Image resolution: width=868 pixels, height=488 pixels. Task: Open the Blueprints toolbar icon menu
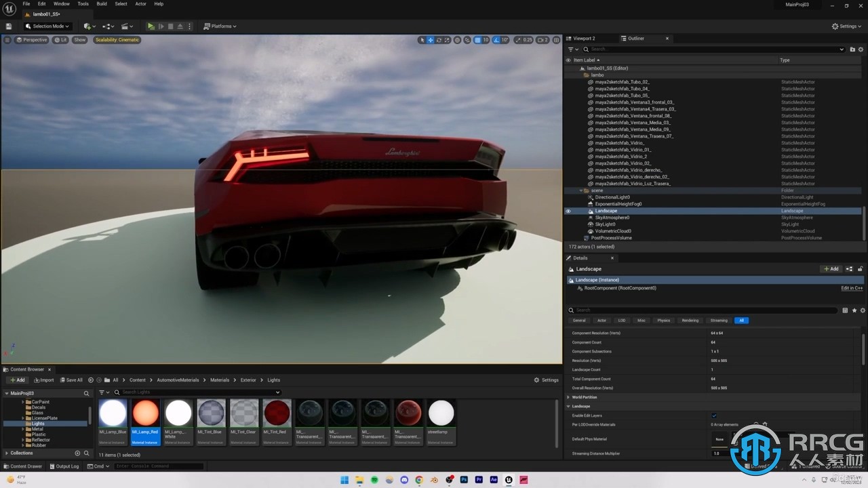coord(108,26)
